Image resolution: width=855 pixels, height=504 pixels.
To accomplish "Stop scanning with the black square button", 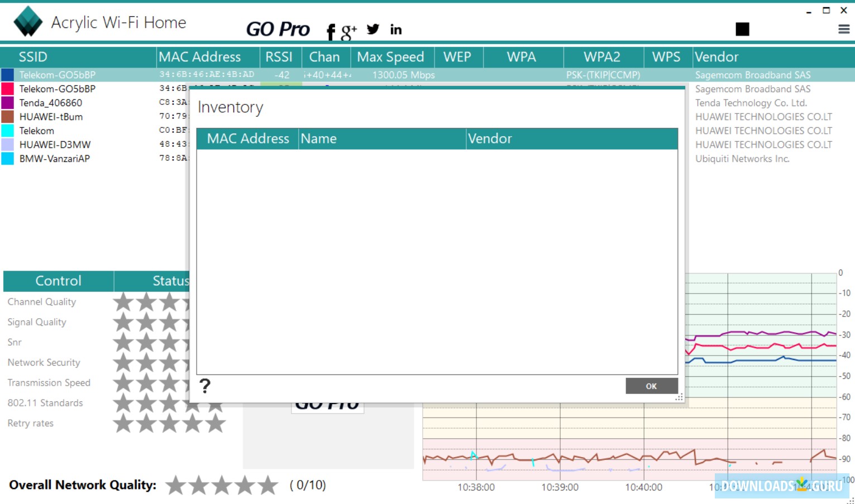I will (742, 29).
